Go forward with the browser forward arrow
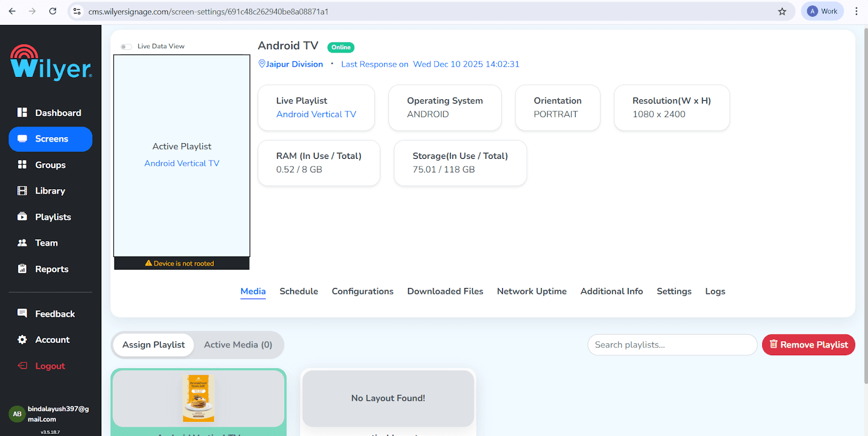 tap(33, 11)
